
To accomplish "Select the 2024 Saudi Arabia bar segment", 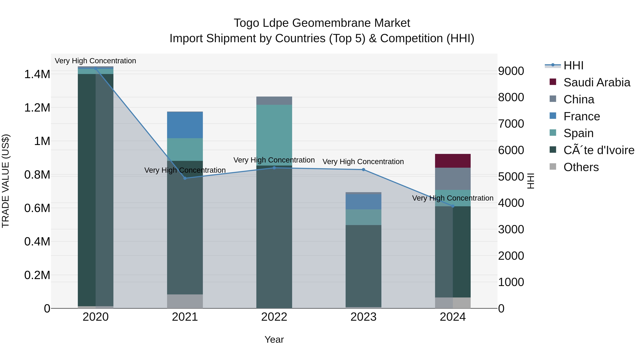I will (x=453, y=161).
